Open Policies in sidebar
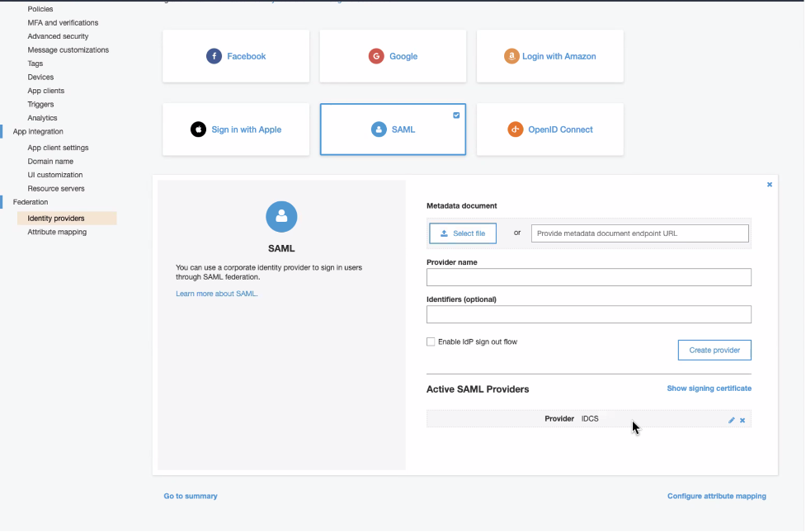 point(40,9)
